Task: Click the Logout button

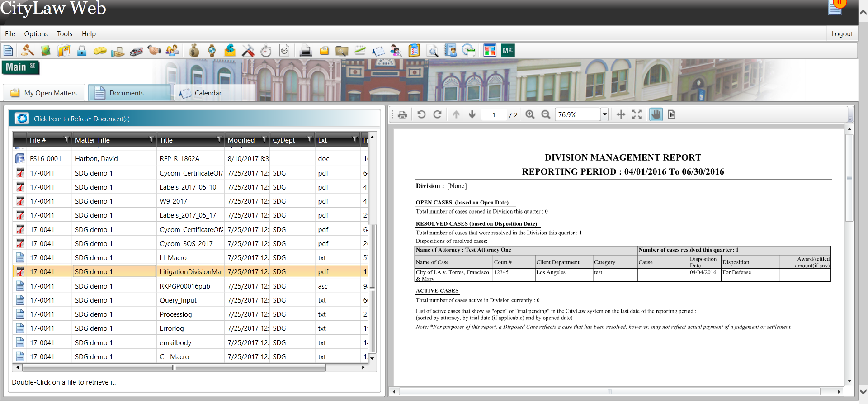Action: coord(842,34)
